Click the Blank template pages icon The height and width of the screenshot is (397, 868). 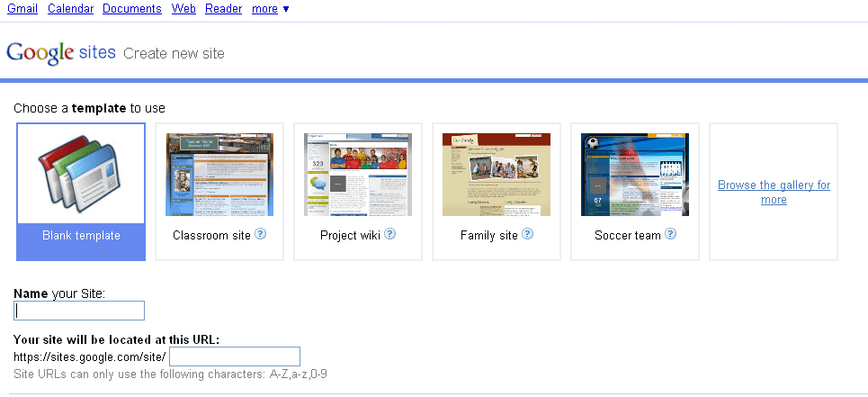coord(80,174)
